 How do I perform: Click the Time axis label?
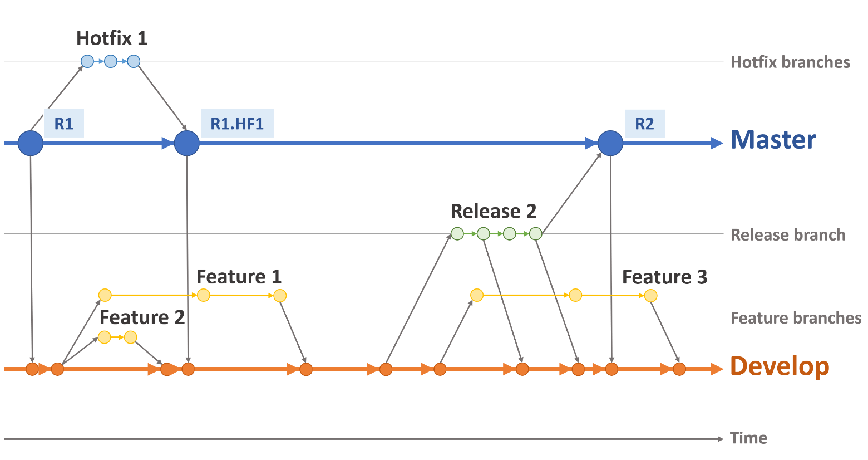(748, 438)
